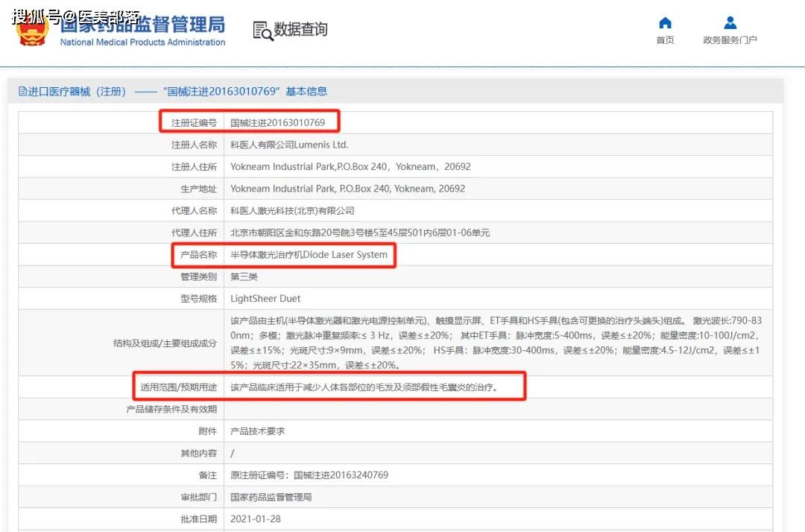Select the LightSheer Duet model value
805x532 pixels.
coord(265,299)
